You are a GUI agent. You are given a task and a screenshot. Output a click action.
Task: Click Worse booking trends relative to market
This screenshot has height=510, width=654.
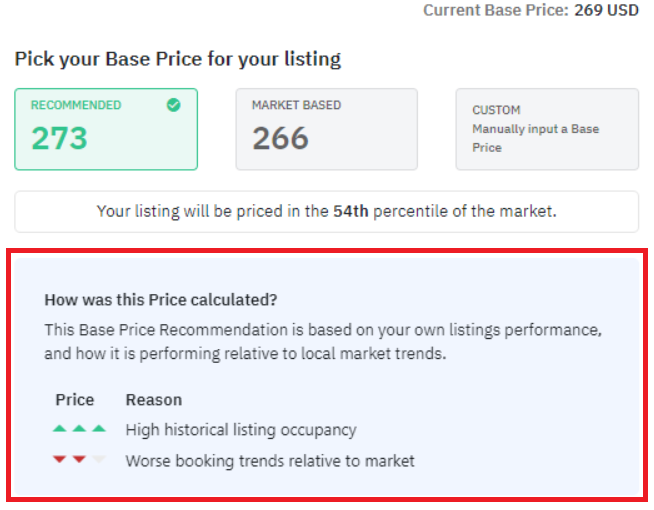point(270,461)
